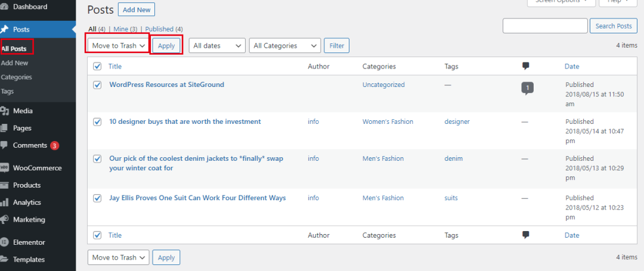Click the Filter button
644x271 pixels.
click(x=337, y=45)
